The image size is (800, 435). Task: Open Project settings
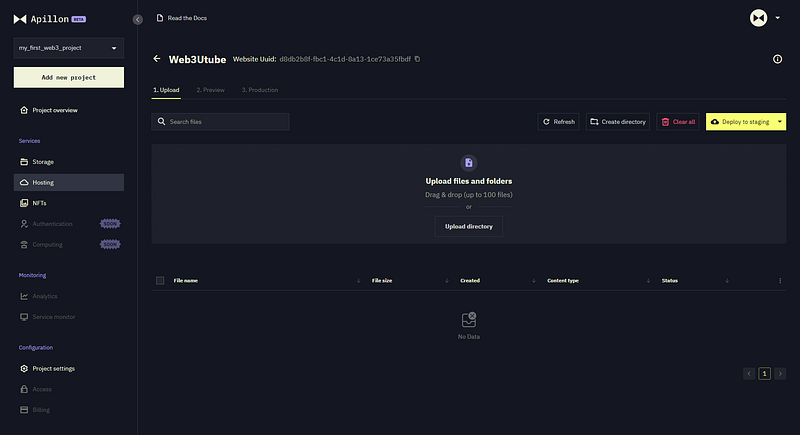[x=68, y=368]
